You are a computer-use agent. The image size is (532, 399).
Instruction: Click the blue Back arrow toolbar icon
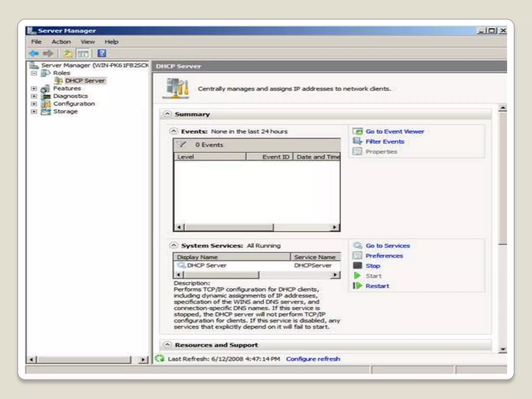(34, 54)
